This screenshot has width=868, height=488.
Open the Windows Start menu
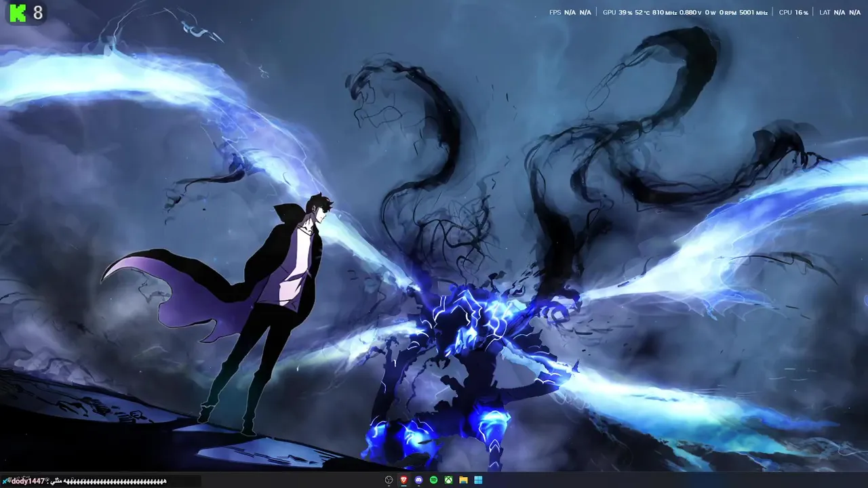click(x=479, y=480)
